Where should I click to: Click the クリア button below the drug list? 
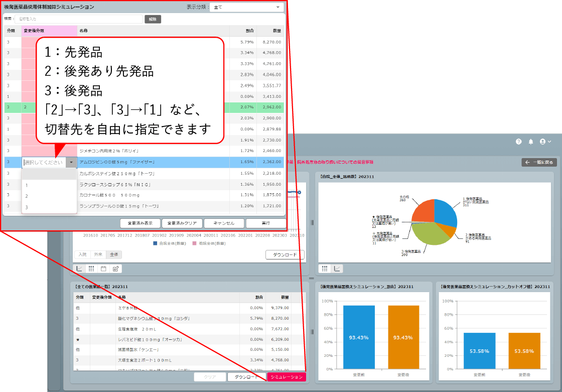[210, 377]
